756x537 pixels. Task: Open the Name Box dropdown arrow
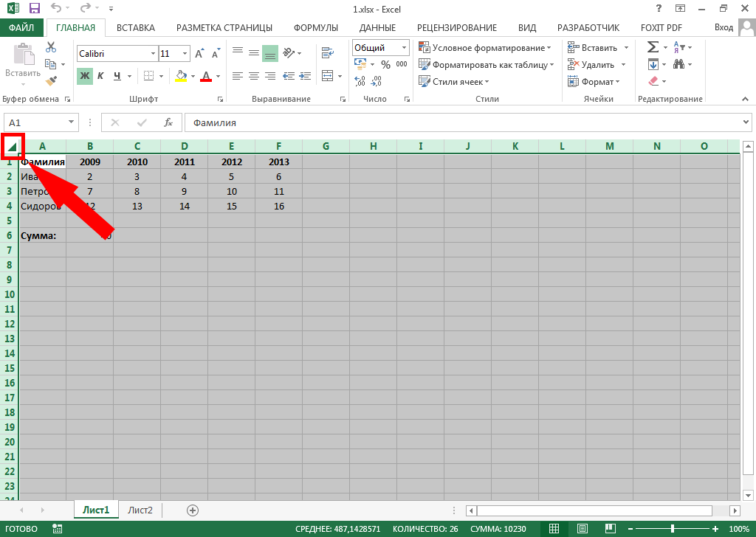71,123
